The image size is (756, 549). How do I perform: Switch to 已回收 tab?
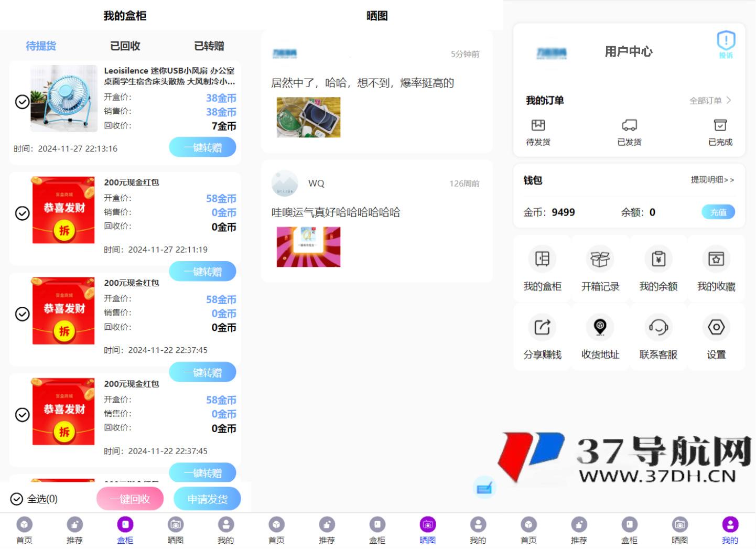point(125,46)
